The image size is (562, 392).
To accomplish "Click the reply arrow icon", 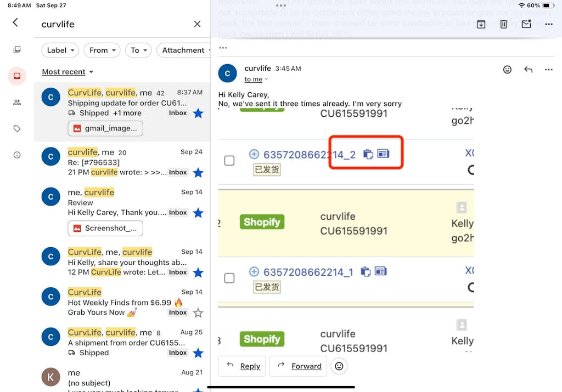I will point(528,70).
